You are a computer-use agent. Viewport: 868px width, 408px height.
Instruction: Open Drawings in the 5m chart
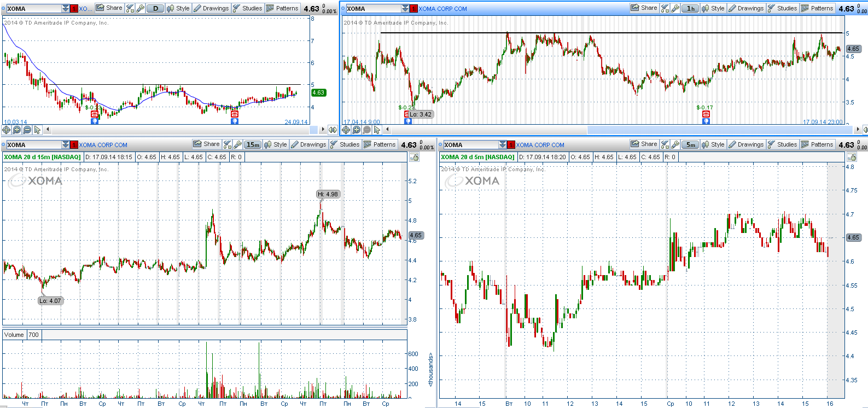tap(746, 144)
